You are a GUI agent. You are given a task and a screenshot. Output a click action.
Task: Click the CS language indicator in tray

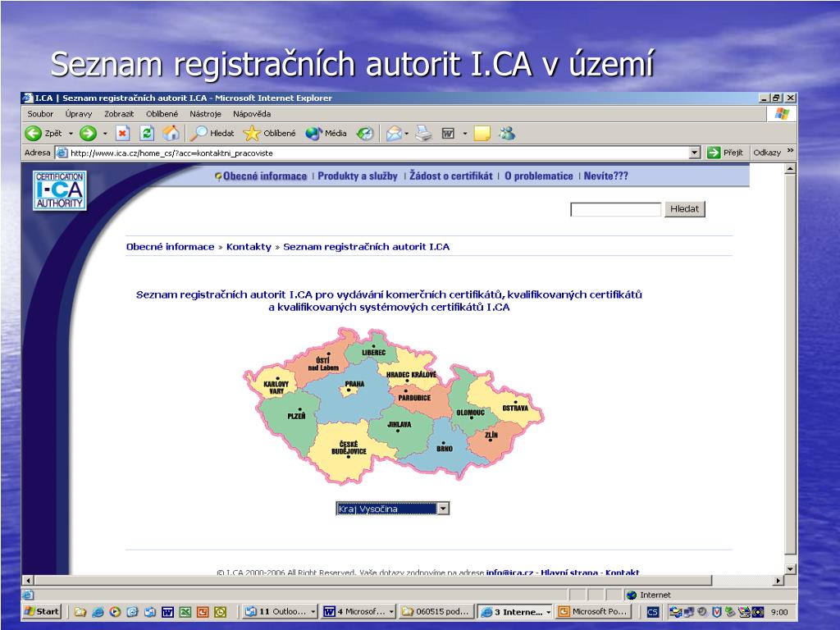point(652,612)
